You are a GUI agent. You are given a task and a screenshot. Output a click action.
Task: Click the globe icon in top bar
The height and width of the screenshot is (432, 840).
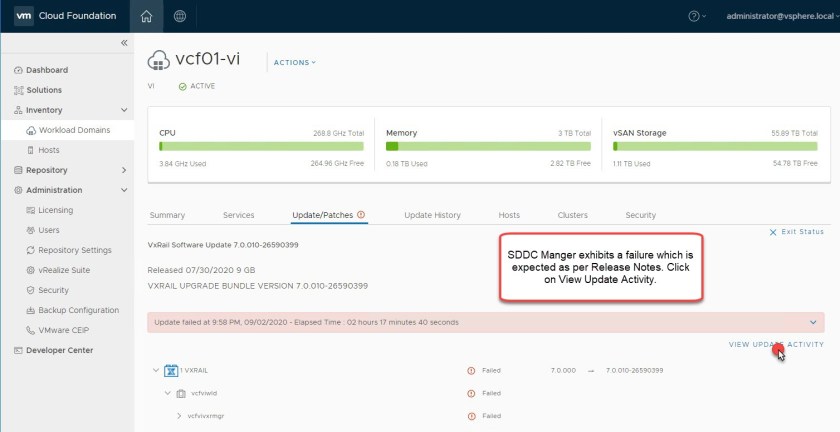pyautogui.click(x=180, y=16)
